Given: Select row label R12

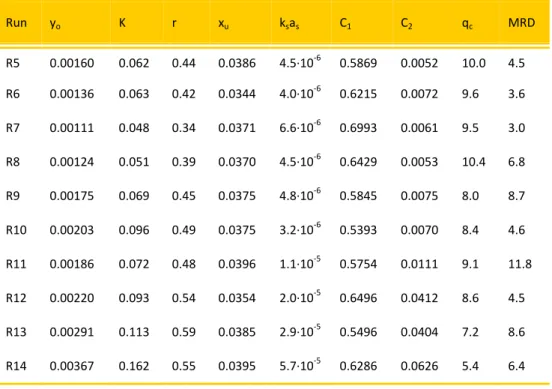Looking at the screenshot, I should 16,298.
